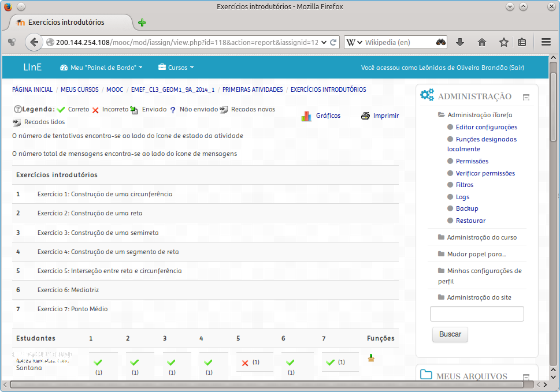Image resolution: width=560 pixels, height=392 pixels.
Task: Go to MEUS CURSOS breadcrumb
Action: [x=80, y=89]
